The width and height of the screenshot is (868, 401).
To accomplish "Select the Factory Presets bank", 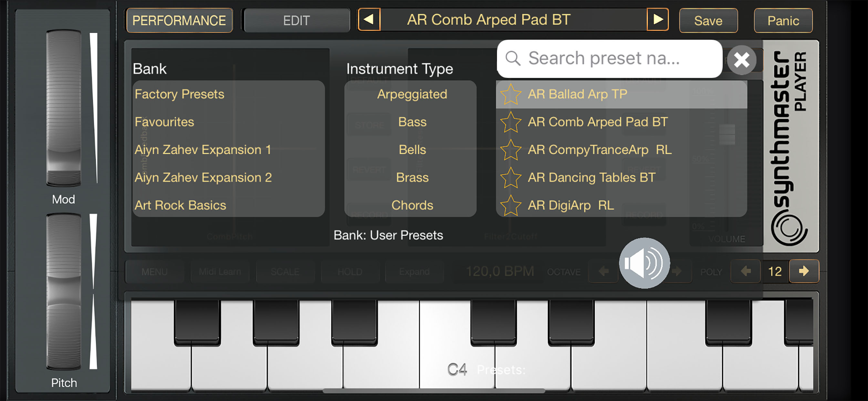I will point(180,94).
